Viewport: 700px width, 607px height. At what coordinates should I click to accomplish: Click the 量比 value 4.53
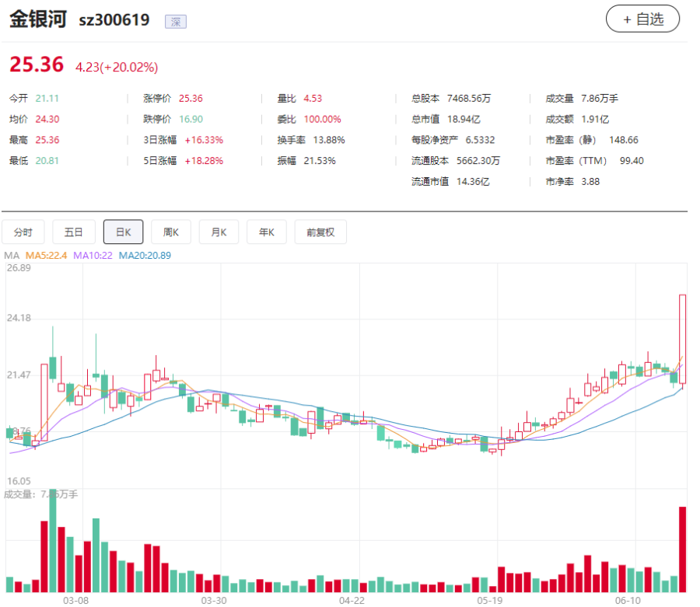click(313, 99)
